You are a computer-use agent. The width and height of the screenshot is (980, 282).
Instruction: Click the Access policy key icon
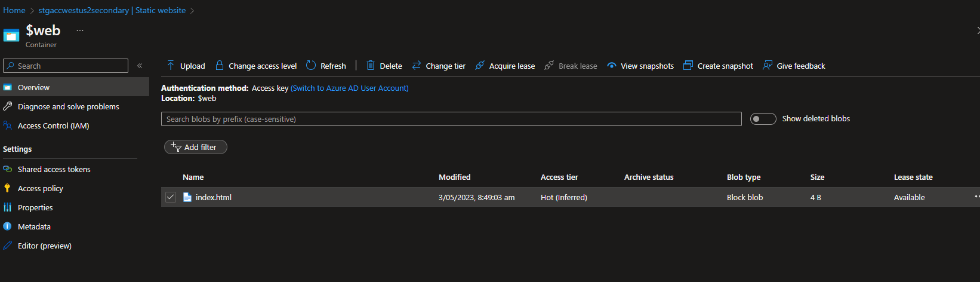(x=7, y=188)
